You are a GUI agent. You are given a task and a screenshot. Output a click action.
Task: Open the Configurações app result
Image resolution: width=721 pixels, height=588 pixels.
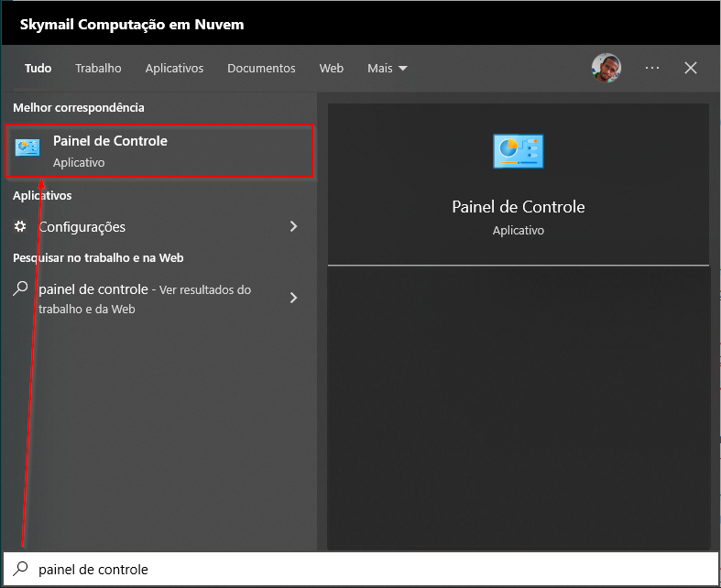159,226
